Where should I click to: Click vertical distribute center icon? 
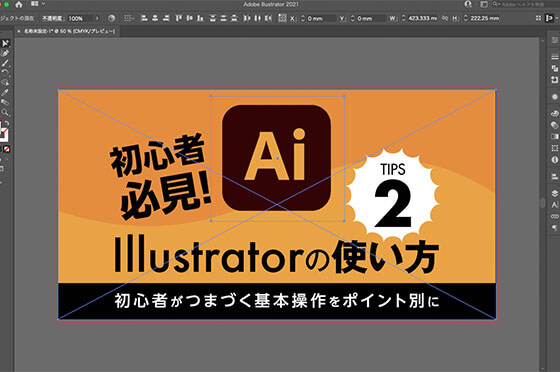point(224,18)
